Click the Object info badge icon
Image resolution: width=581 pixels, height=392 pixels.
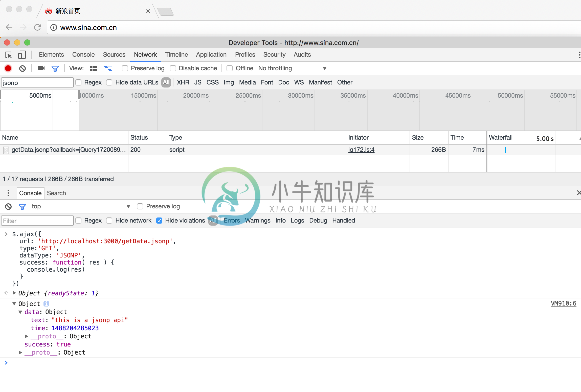[46, 303]
